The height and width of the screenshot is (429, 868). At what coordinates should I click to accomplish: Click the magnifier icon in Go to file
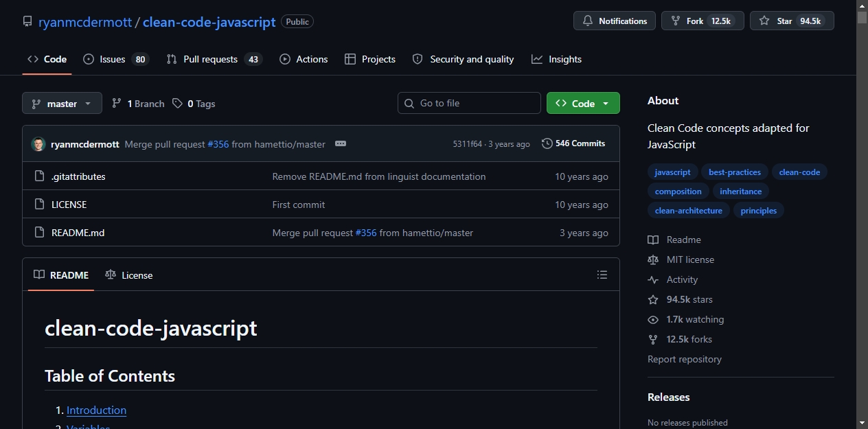(409, 103)
